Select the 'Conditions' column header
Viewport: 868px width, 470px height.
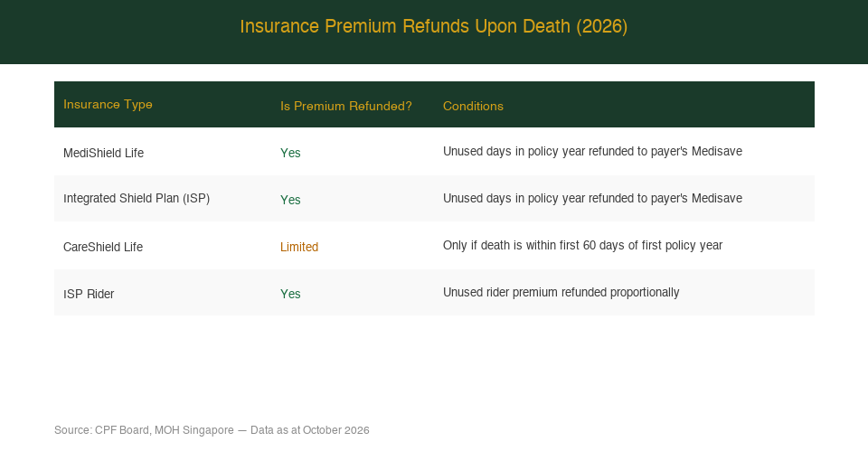[x=473, y=106]
